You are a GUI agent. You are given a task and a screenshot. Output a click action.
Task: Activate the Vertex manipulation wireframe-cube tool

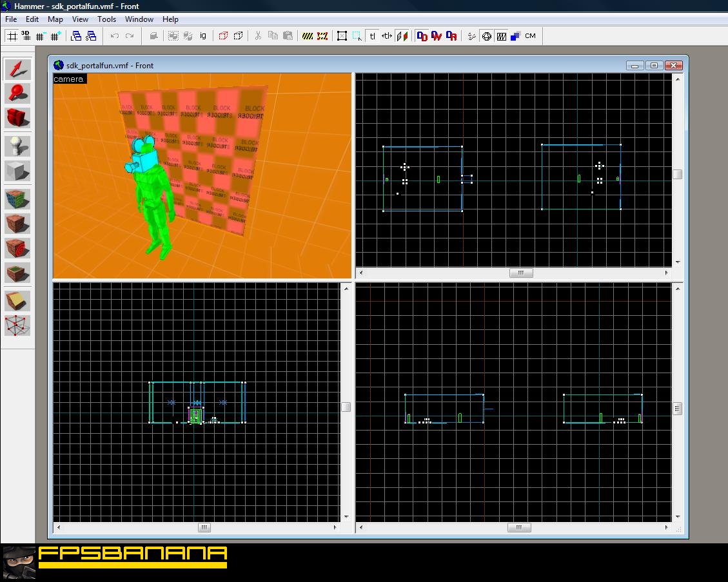pyautogui.click(x=17, y=326)
